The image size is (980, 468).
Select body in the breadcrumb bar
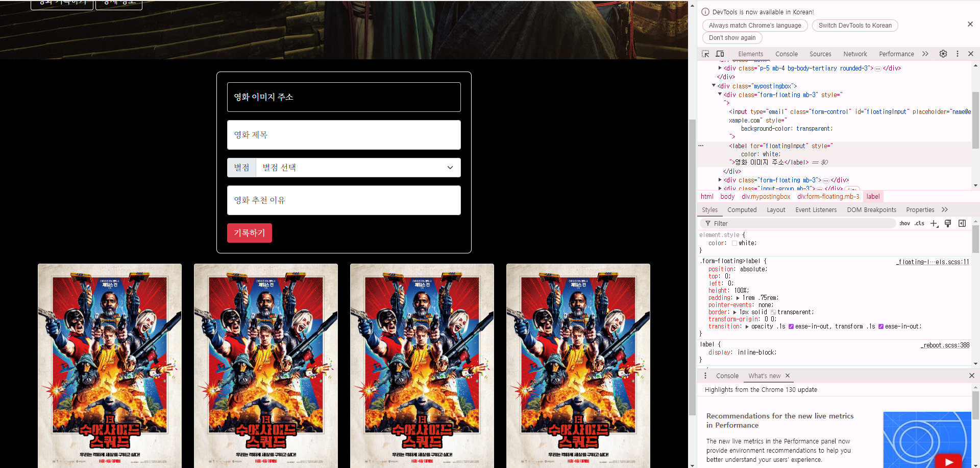[x=727, y=196]
